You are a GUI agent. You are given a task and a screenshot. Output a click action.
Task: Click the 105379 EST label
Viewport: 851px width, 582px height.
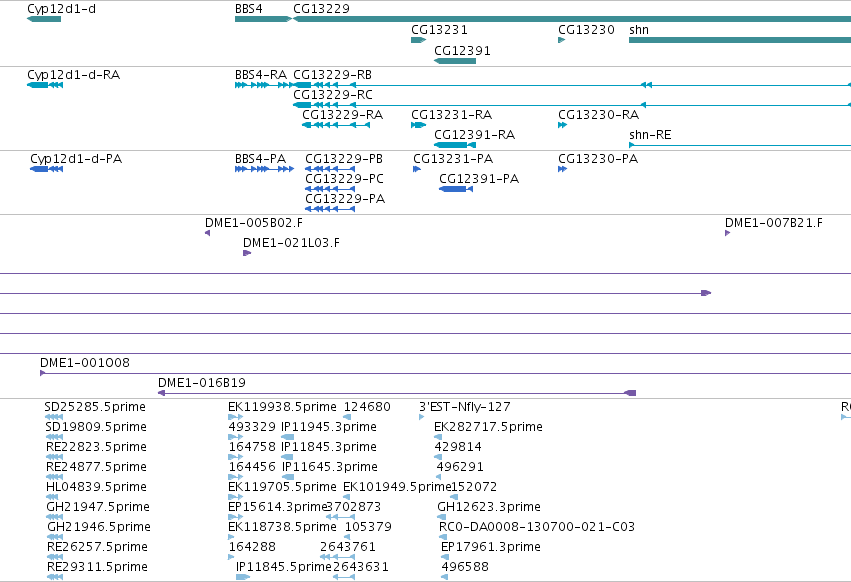coord(368,527)
